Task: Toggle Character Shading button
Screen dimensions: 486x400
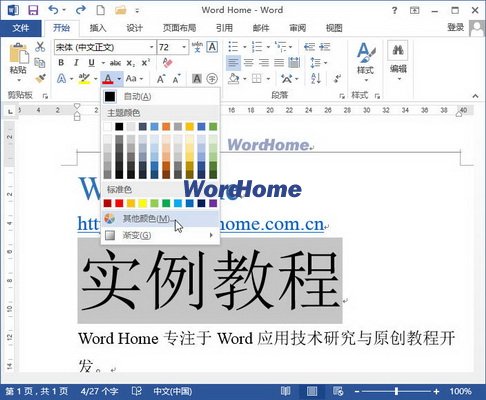Action: [x=197, y=79]
